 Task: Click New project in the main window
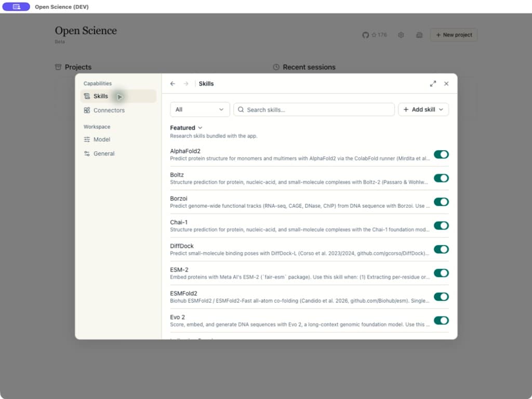[454, 35]
